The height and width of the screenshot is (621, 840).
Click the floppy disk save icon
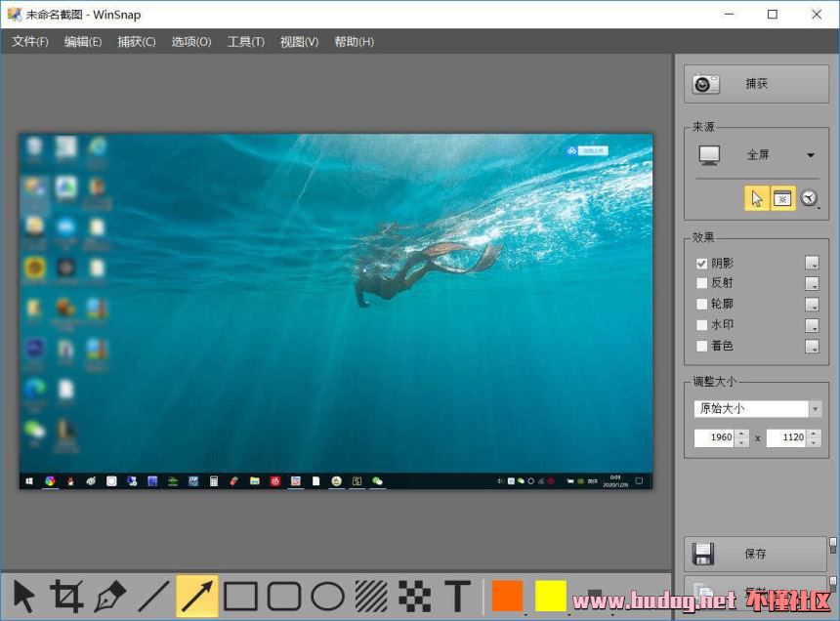point(703,554)
